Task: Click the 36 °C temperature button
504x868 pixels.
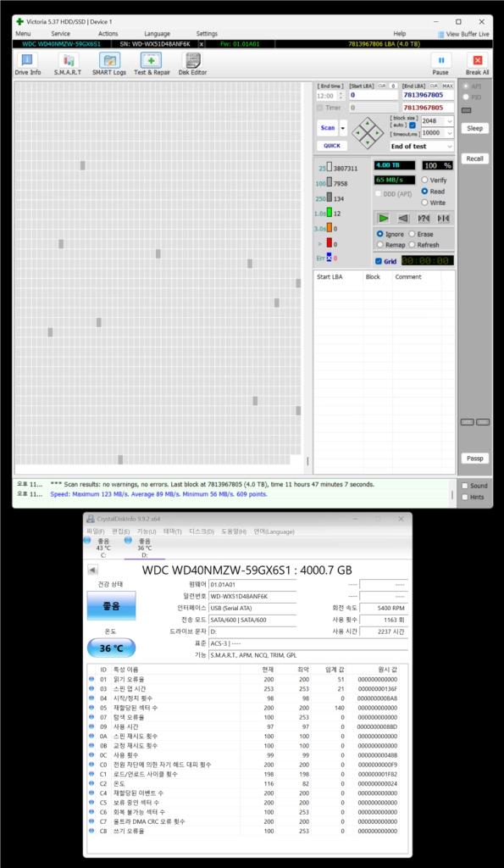Action: tap(111, 648)
